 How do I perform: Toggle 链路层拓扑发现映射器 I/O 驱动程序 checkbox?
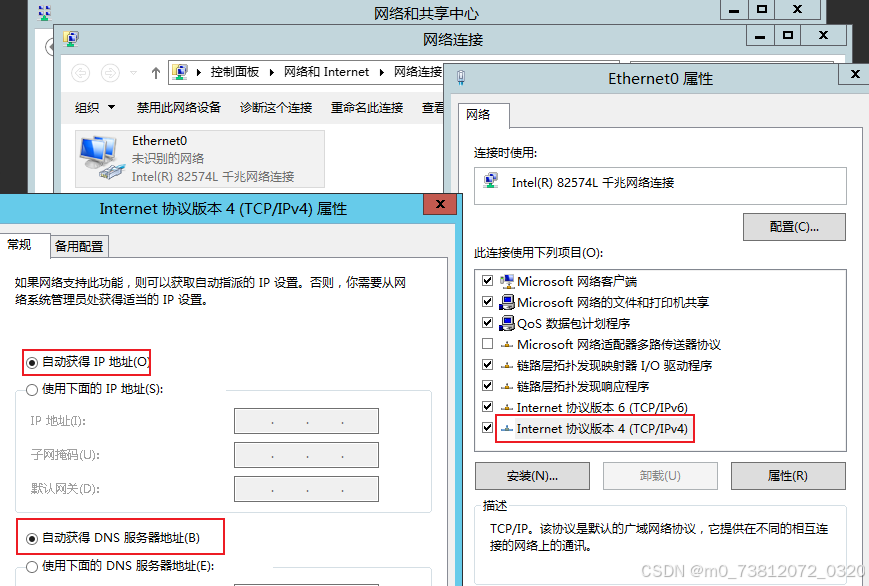(488, 365)
